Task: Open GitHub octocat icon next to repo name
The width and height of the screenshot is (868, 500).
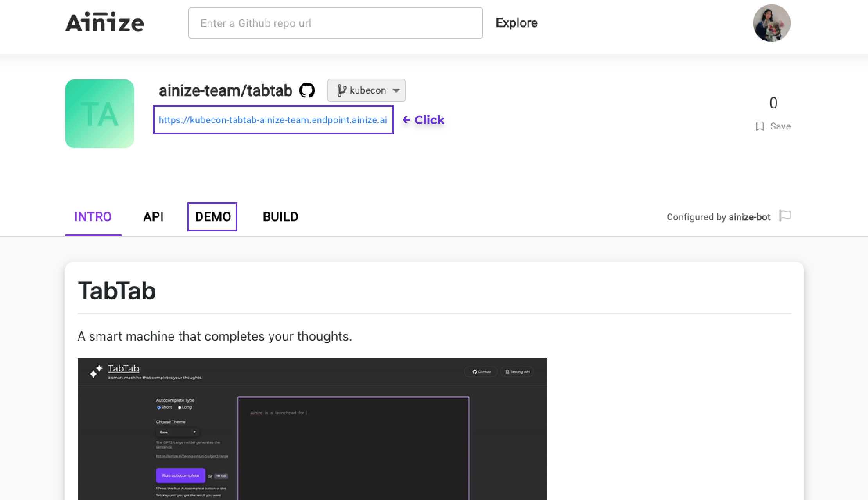Action: 307,90
